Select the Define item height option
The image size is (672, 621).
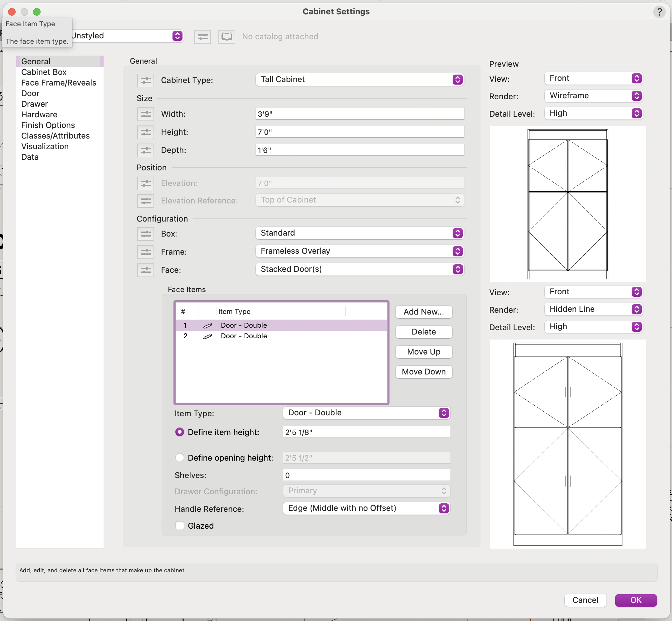click(x=180, y=432)
